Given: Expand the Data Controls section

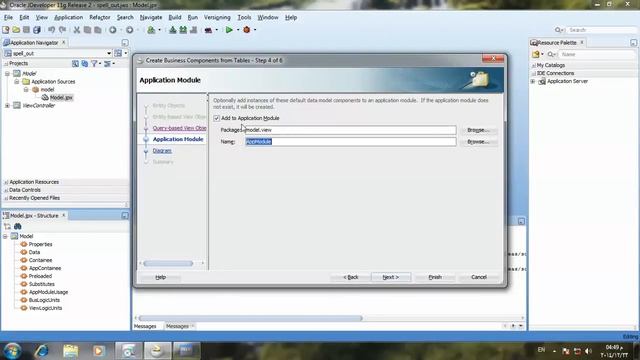Looking at the screenshot, I should point(6,190).
